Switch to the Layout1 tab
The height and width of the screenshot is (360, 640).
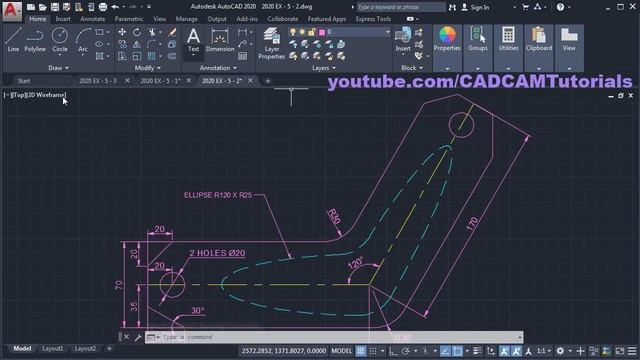[x=53, y=349]
